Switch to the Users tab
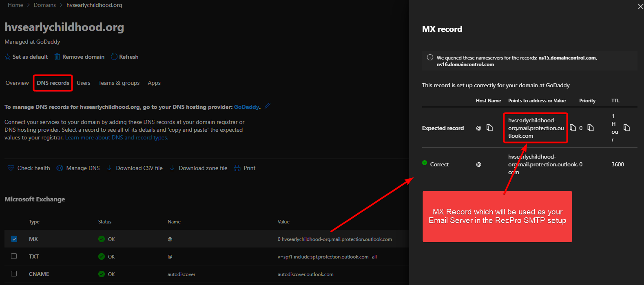This screenshot has width=644, height=285. coord(84,83)
